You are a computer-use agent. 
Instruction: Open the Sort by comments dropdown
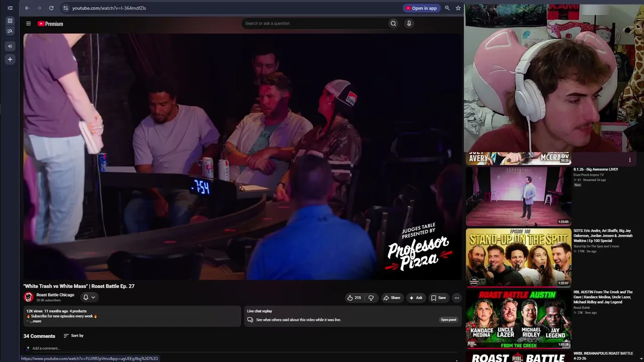73,335
